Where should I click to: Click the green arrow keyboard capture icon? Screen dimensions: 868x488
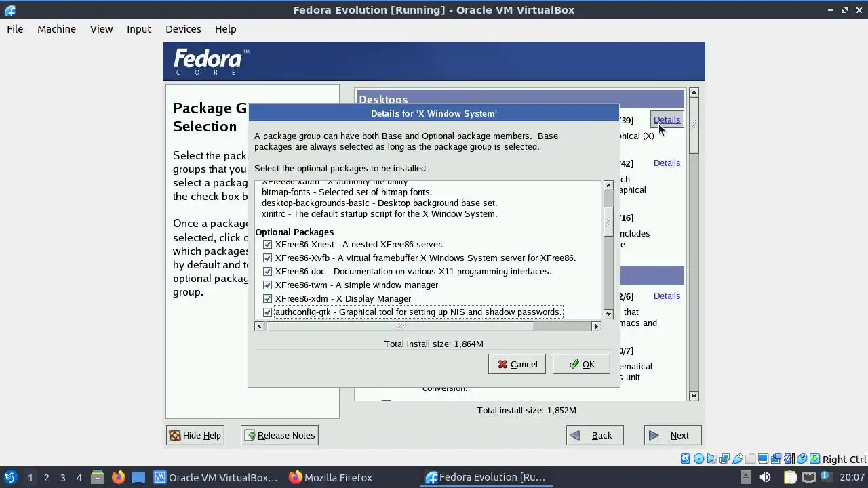click(815, 459)
